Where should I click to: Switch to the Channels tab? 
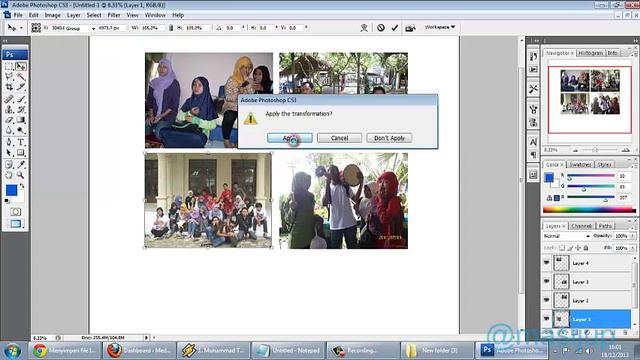[x=582, y=226]
